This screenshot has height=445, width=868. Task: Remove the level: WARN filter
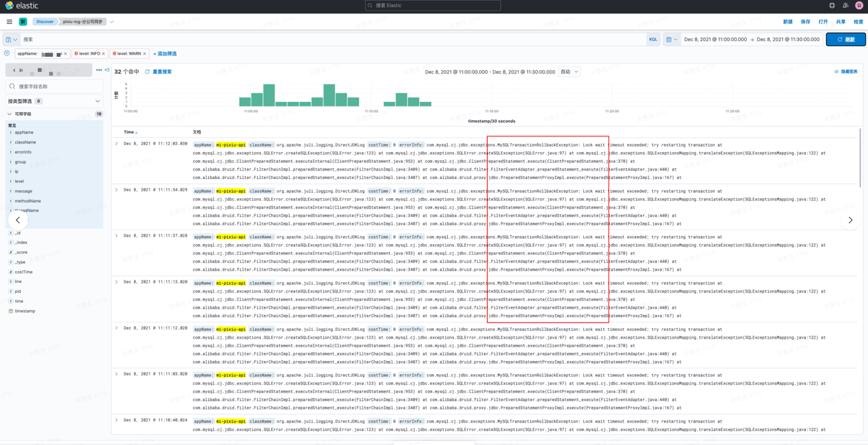click(145, 54)
